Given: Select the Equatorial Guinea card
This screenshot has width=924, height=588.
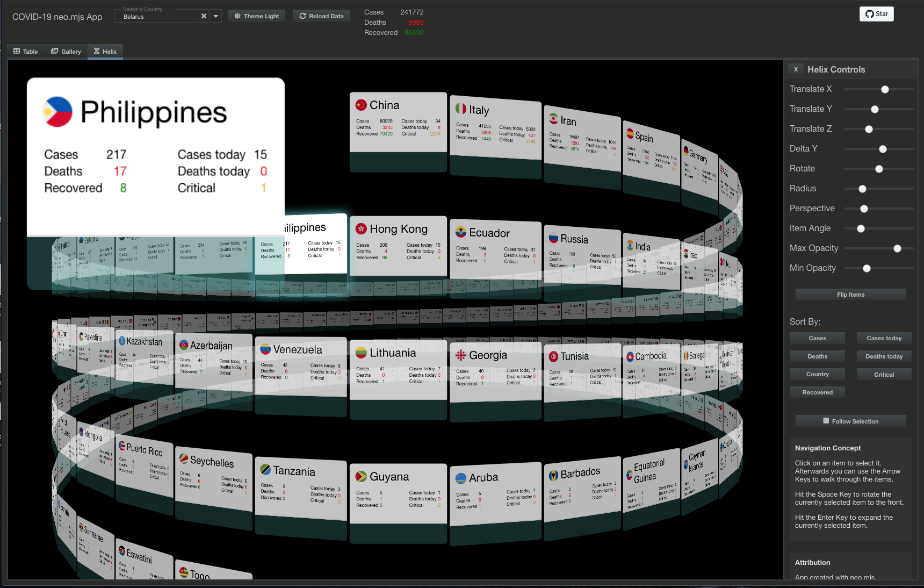Looking at the screenshot, I should tap(650, 486).
